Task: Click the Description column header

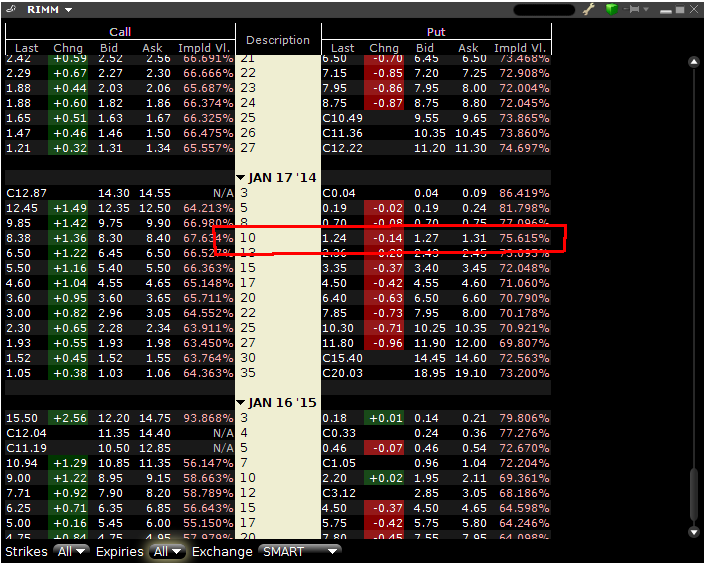Action: (x=278, y=40)
